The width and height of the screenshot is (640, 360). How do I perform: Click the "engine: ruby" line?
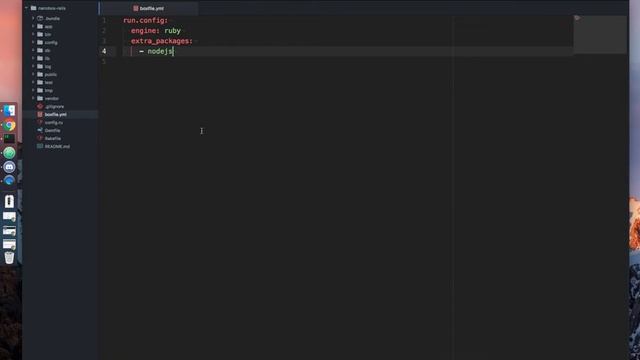pos(156,31)
